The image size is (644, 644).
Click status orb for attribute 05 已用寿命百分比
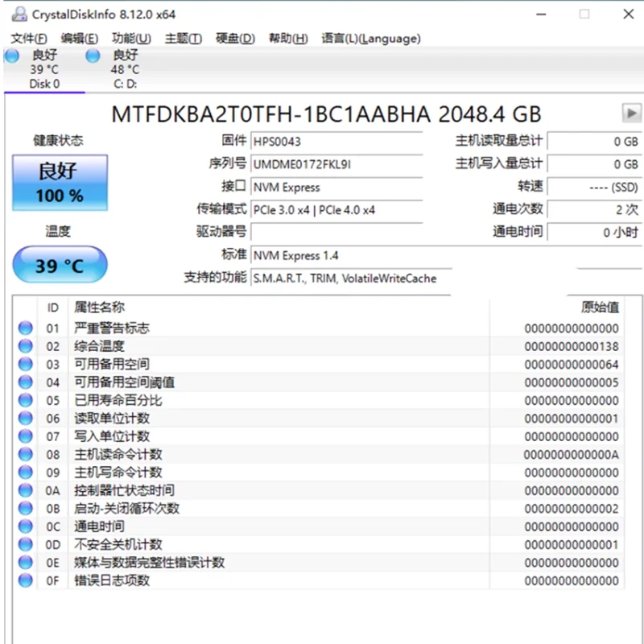pos(26,399)
